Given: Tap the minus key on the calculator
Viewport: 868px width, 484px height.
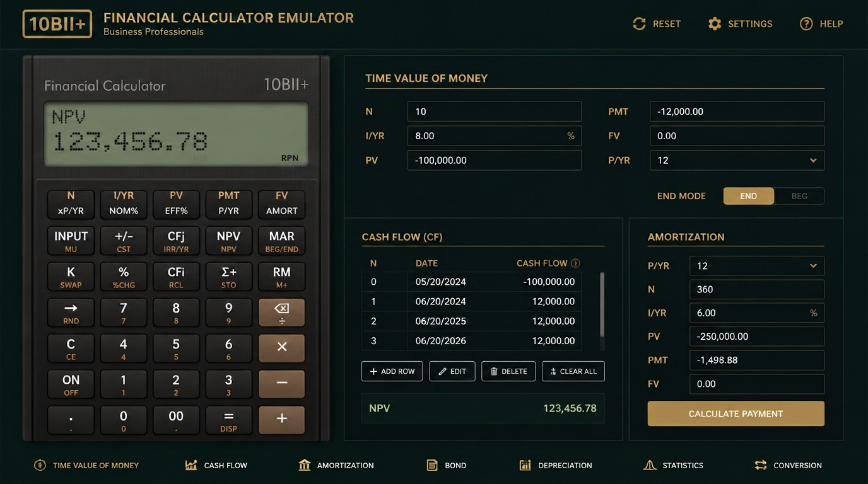Looking at the screenshot, I should point(281,384).
